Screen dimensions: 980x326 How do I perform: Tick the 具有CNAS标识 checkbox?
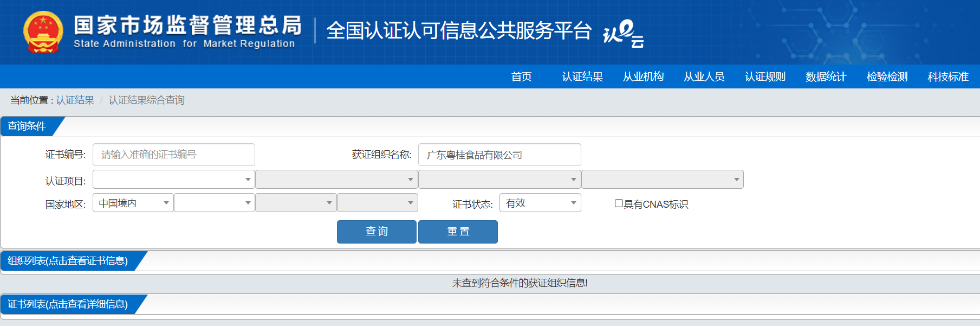click(619, 203)
